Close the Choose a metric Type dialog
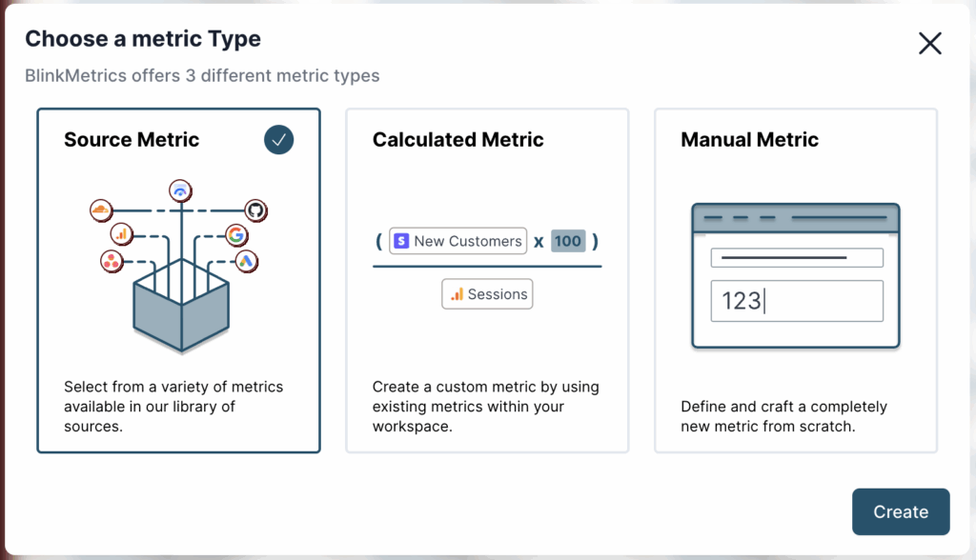 929,43
